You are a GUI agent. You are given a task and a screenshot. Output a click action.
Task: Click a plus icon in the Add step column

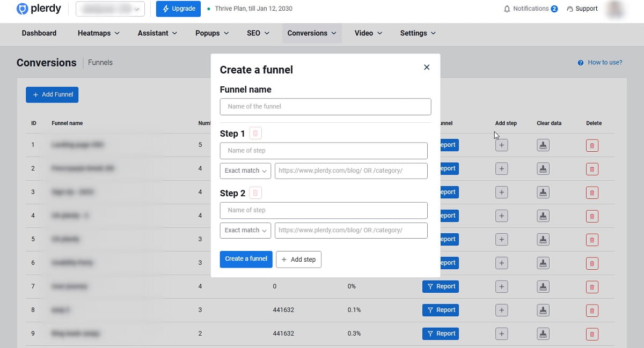(x=501, y=145)
